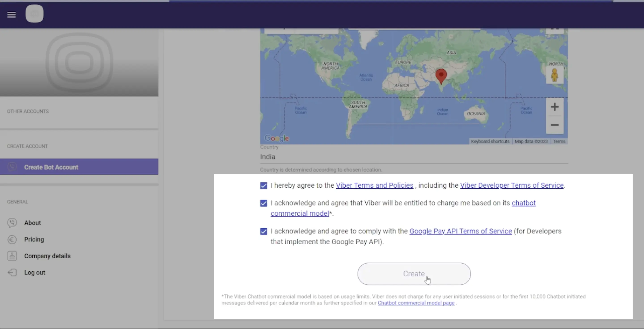Image resolution: width=644 pixels, height=329 pixels.
Task: Uncheck Viber Terms and Policies agreement
Action: [263, 186]
